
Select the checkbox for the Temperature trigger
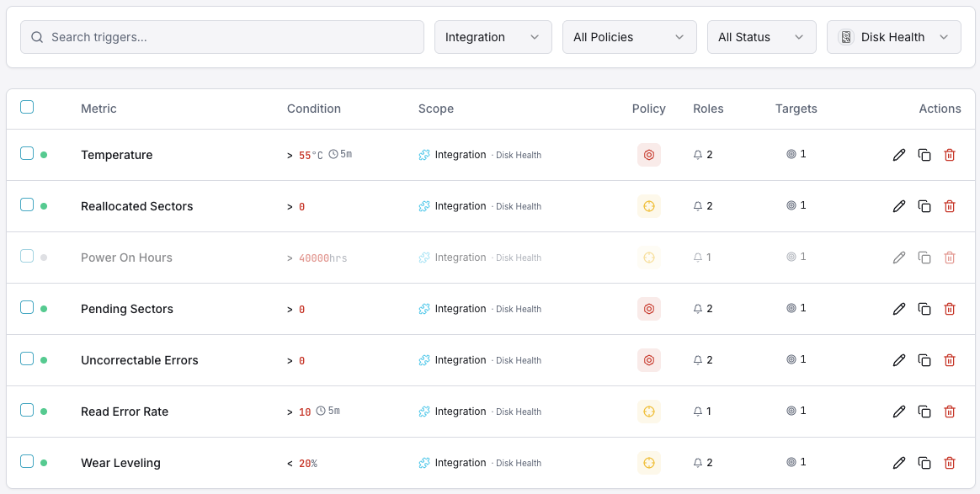click(x=27, y=155)
